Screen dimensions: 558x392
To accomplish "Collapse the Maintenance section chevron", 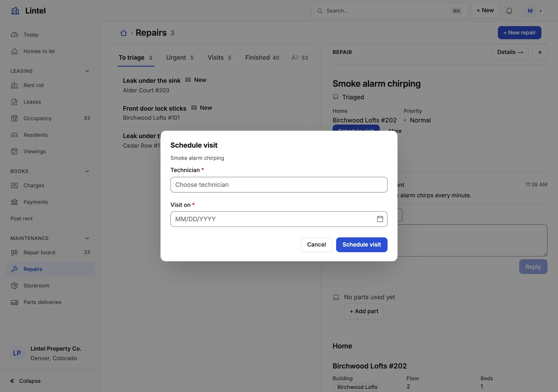I will [x=87, y=238].
